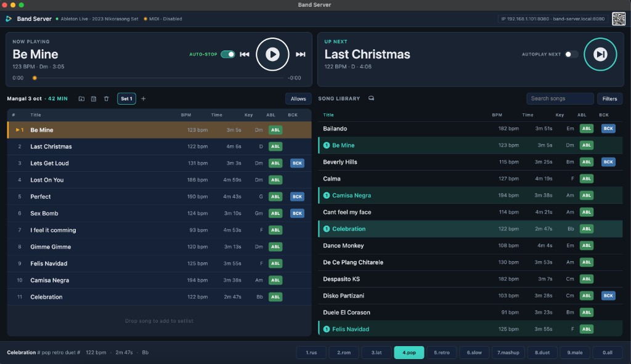Select Lets Get Loud in setlist
This screenshot has width=631, height=364.
click(x=160, y=163)
